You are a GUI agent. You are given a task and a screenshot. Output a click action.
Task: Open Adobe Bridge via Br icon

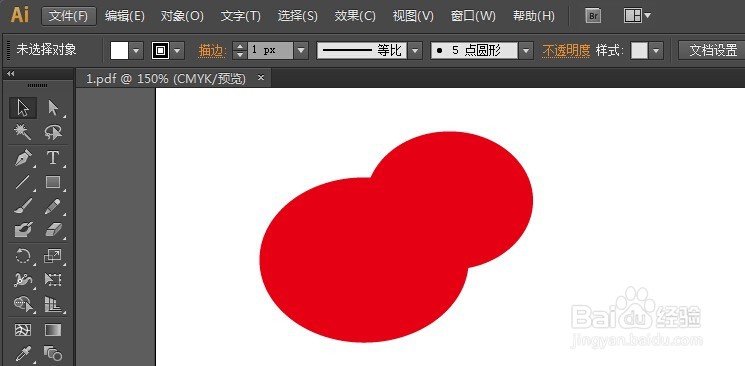click(592, 16)
